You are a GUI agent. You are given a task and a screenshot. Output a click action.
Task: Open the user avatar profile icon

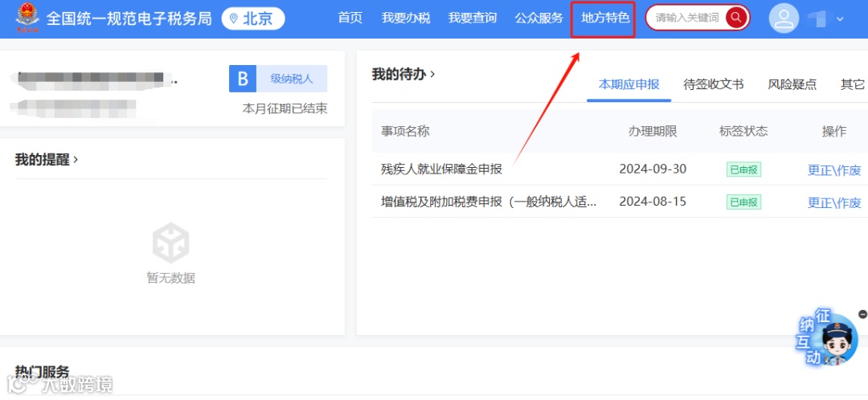[x=784, y=18]
